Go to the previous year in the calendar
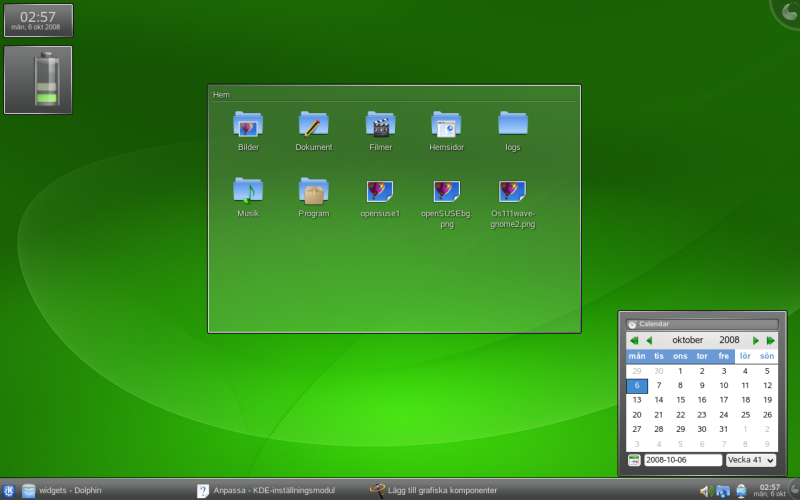 coord(634,340)
